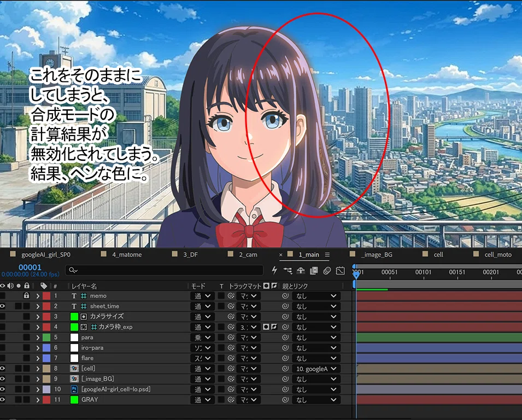Viewport: 522px width, 420px height.
Task: Click the lock column header icon
Action: 27,286
